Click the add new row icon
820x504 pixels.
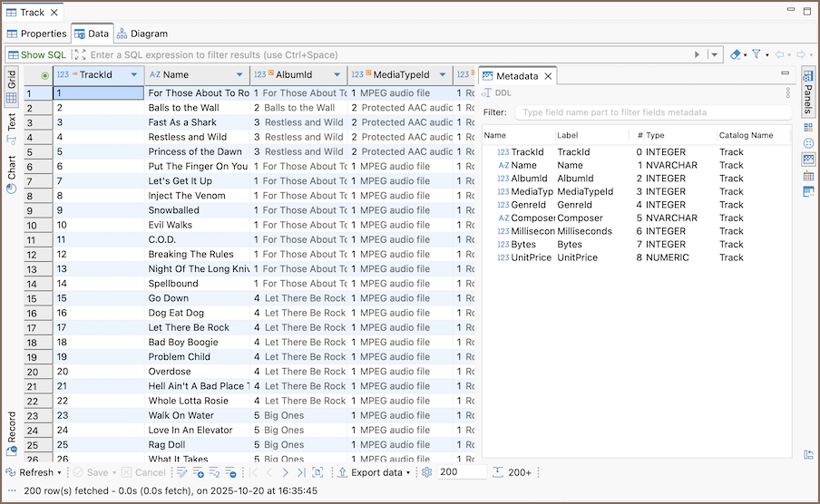(x=199, y=472)
